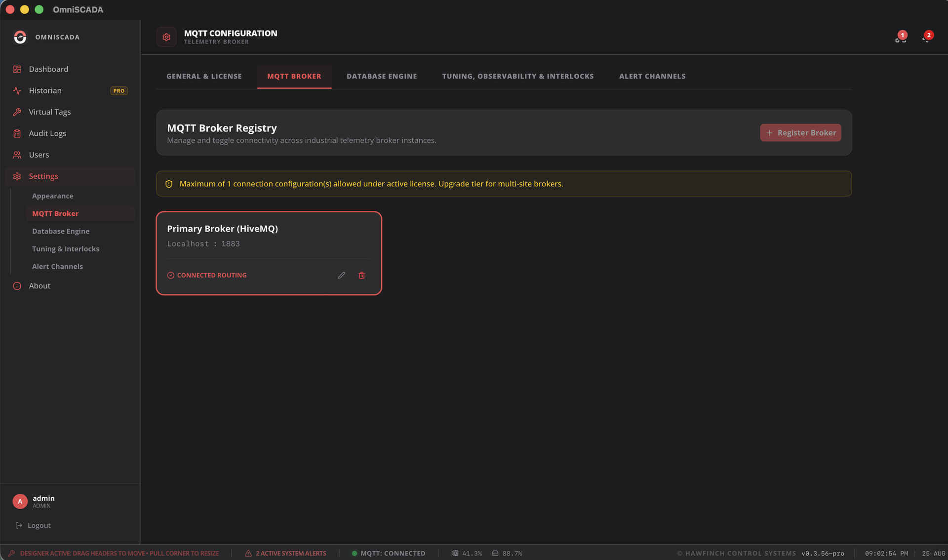Switch to General & License tab
This screenshot has height=560, width=948.
pyautogui.click(x=204, y=77)
